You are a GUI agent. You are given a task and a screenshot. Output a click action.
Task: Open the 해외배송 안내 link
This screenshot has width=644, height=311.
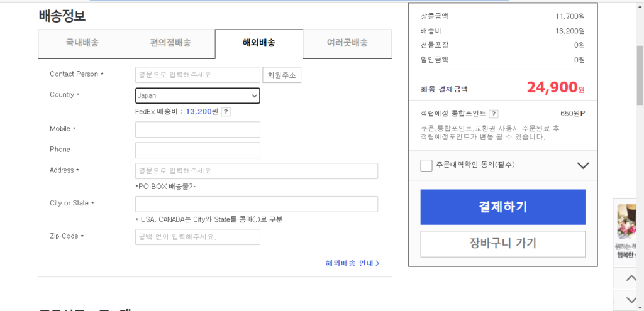[x=352, y=263]
